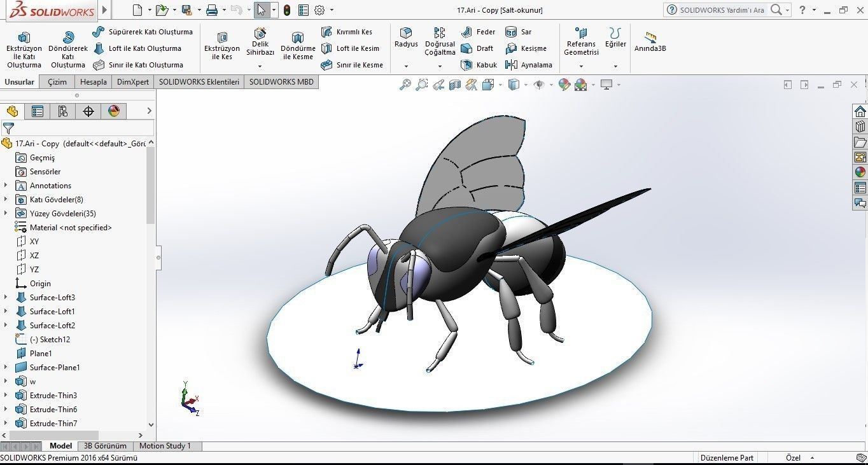The image size is (868, 465).
Task: Expand the Katı Gövdeler(8) folder
Action: (6, 200)
